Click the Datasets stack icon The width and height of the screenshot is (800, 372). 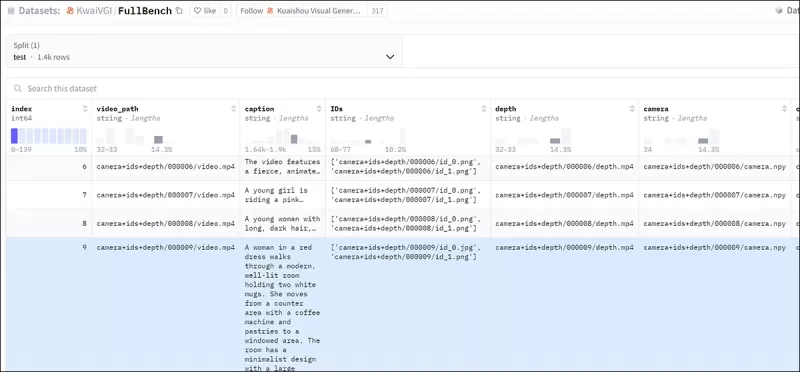(11, 11)
